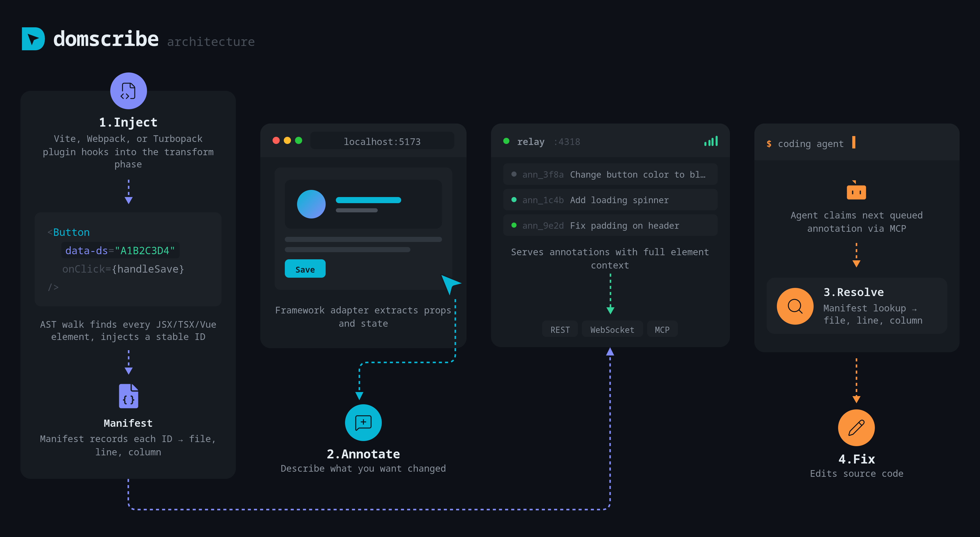Toggle the status dot on ann_1c4b annotation
The height and width of the screenshot is (537, 980).
514,199
